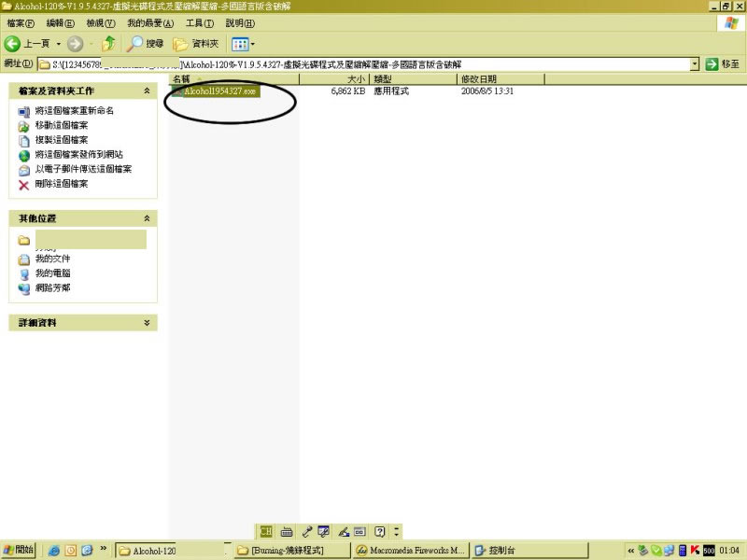Open the 說明(H) menu
Viewport: 747px width, 560px height.
240,22
